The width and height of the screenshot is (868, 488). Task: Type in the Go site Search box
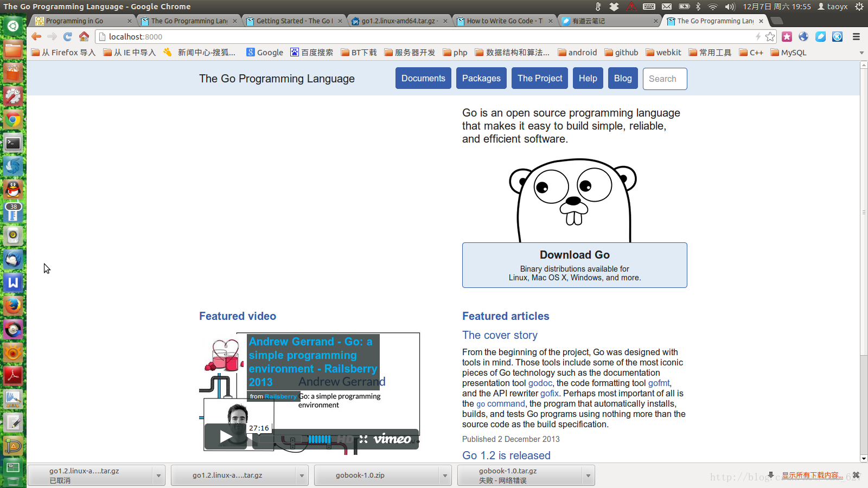point(665,79)
